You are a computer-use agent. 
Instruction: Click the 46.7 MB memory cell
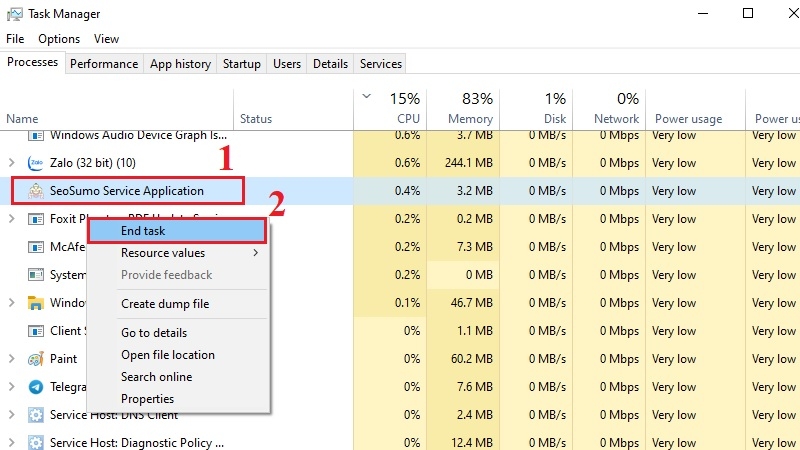472,303
